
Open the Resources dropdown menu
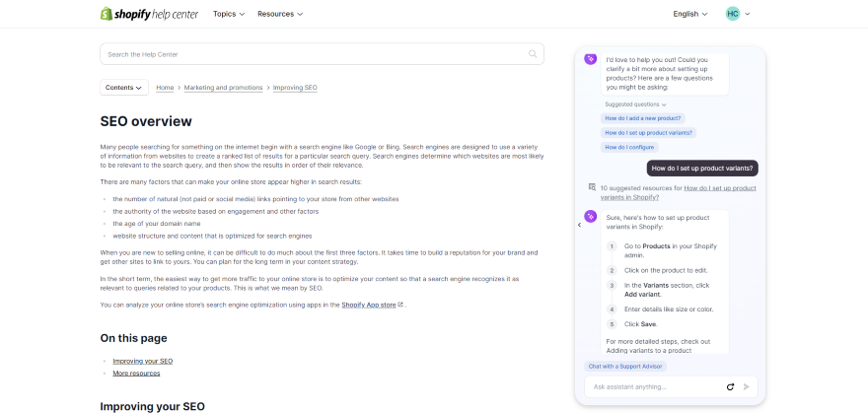point(280,14)
